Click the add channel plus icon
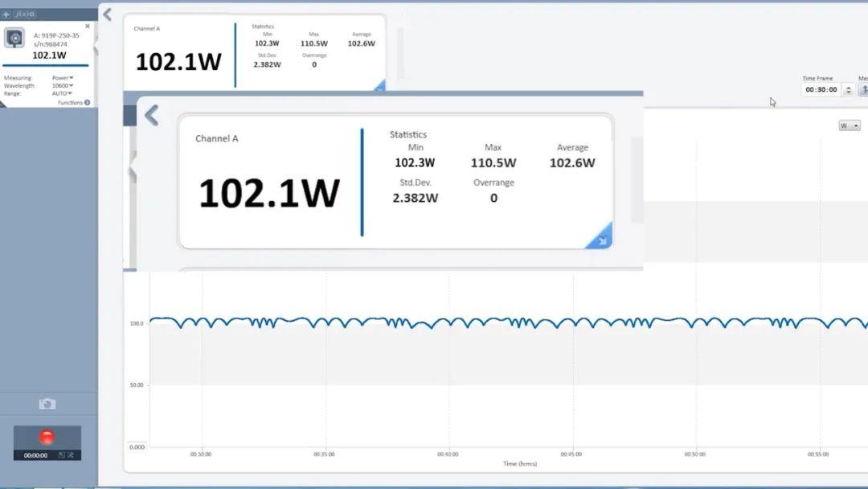The height and width of the screenshot is (489, 868). pyautogui.click(x=6, y=14)
